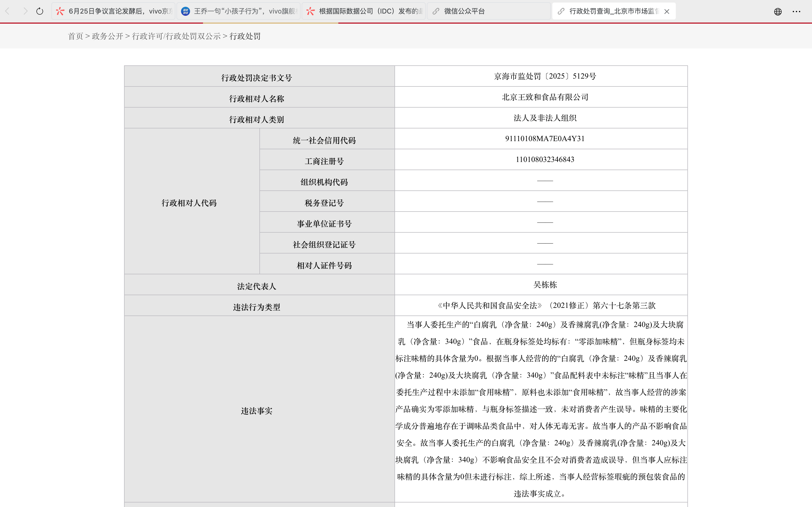
Task: Click red favicon on 6月25日 tab
Action: 60,11
